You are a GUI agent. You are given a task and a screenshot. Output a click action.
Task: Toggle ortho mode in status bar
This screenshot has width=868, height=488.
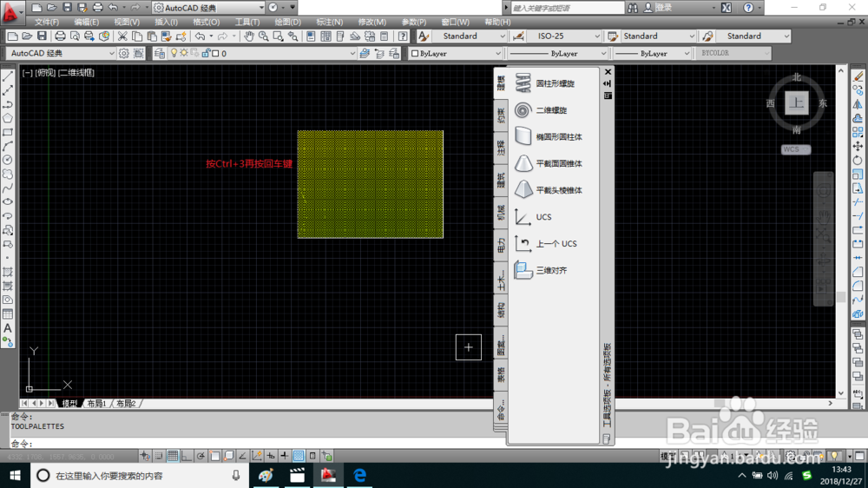tap(187, 456)
